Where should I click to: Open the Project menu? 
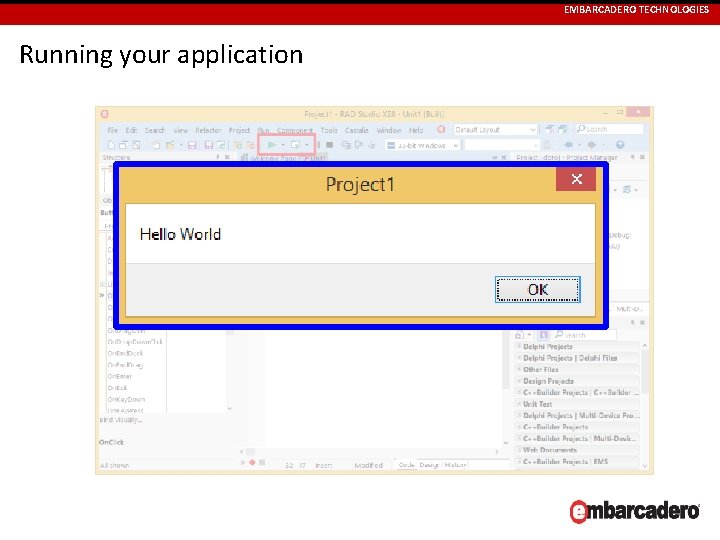coord(239,130)
